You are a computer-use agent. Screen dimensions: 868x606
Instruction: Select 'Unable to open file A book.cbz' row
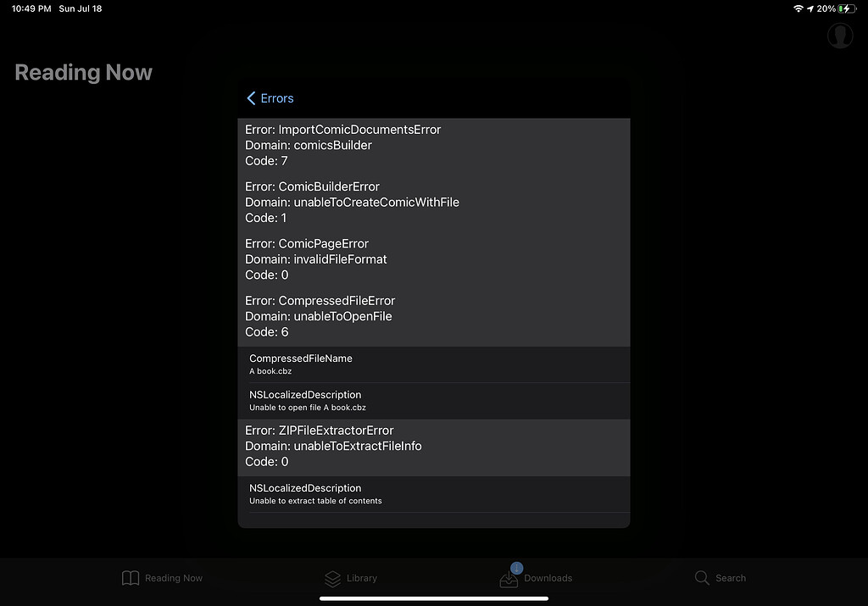[434, 401]
